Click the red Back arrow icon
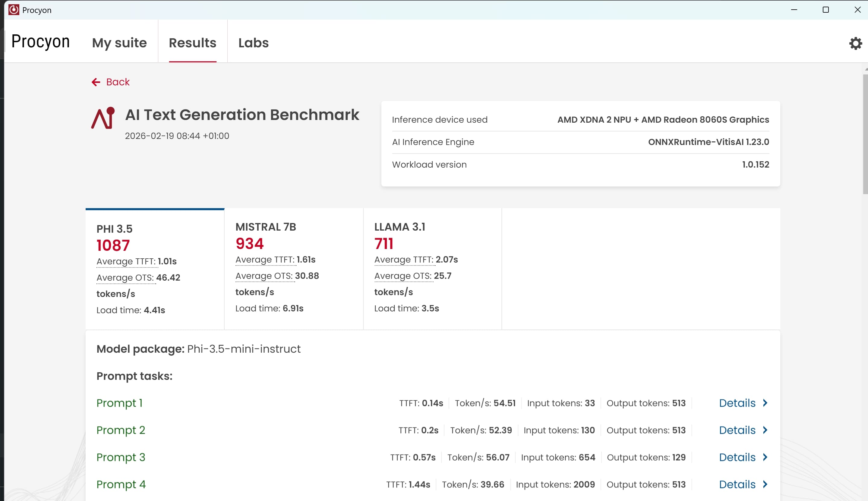 point(96,82)
